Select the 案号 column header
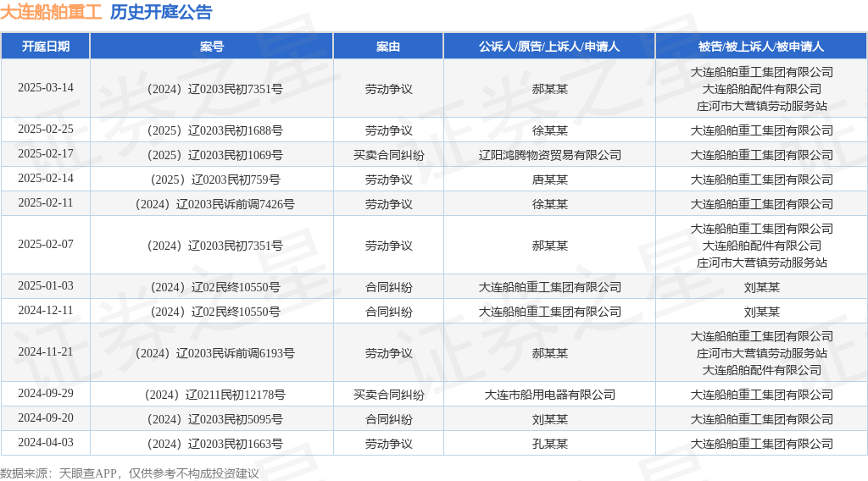 tap(211, 47)
